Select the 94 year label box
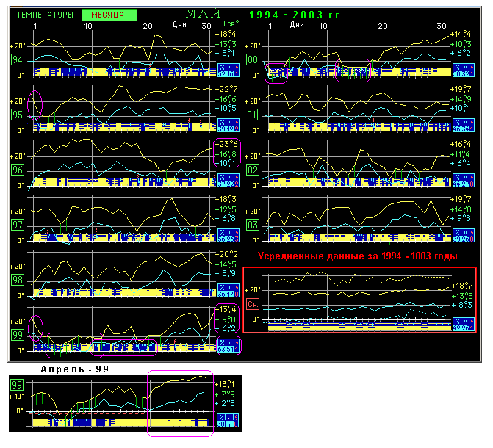The height and width of the screenshot is (448, 493). pyautogui.click(x=16, y=60)
